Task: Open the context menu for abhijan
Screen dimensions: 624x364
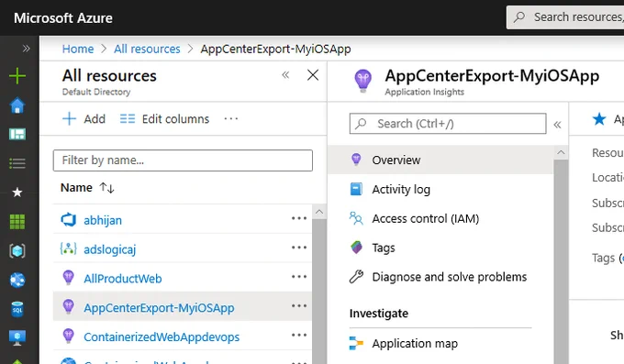Action: click(299, 218)
